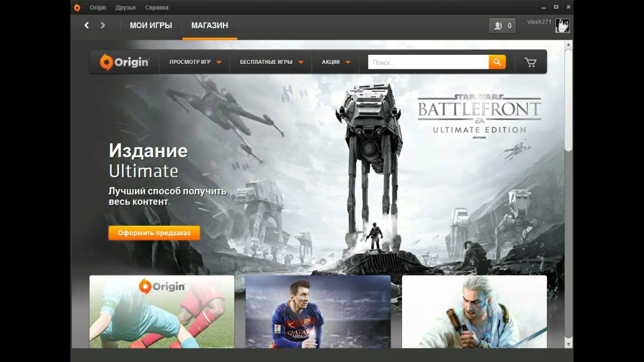Focus the Поиск search field
The width and height of the screenshot is (644, 362).
[428, 62]
